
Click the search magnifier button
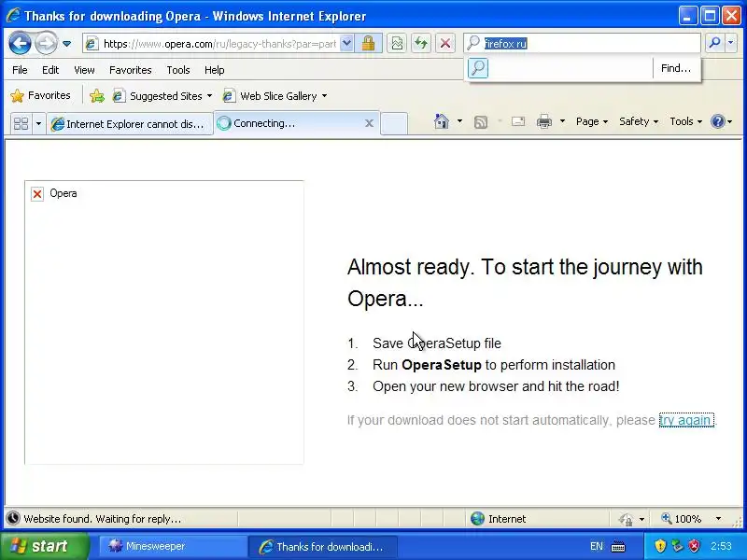click(x=714, y=43)
